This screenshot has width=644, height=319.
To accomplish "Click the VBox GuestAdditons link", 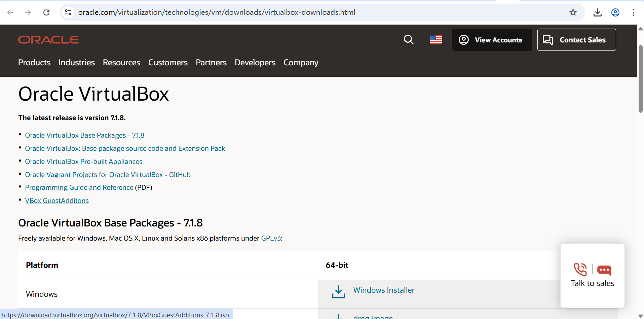I will point(57,201).
